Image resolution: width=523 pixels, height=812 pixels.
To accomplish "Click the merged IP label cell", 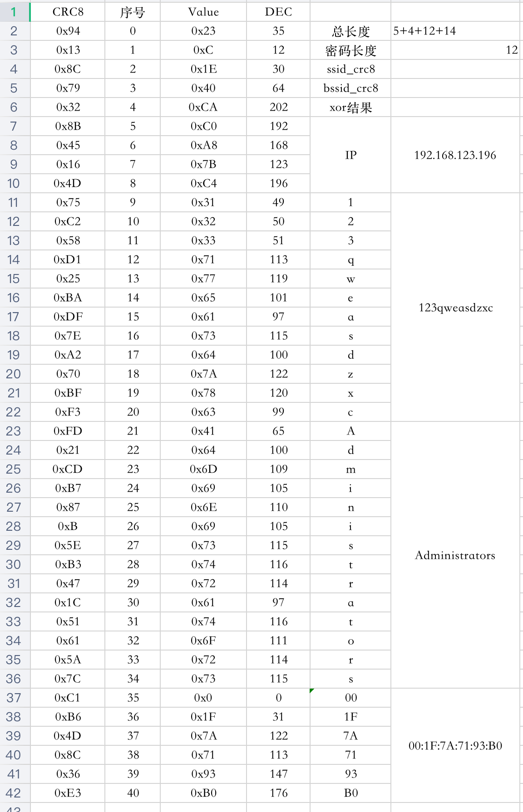I will [350, 155].
